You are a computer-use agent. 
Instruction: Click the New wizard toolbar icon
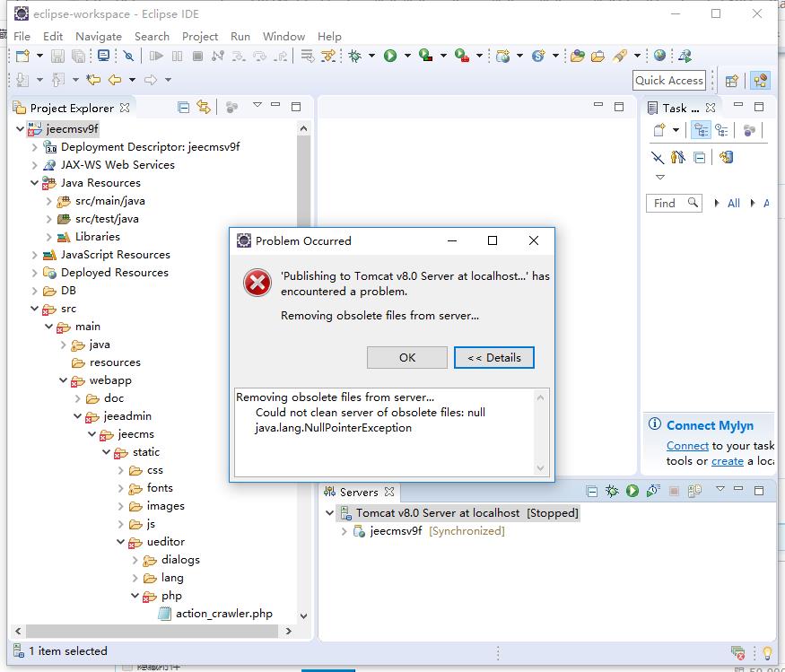[x=22, y=56]
